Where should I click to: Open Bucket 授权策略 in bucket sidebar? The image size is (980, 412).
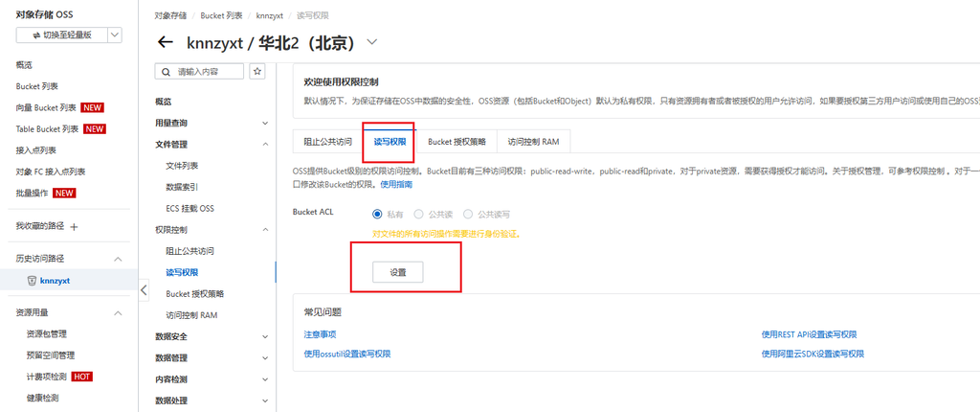[195, 293]
